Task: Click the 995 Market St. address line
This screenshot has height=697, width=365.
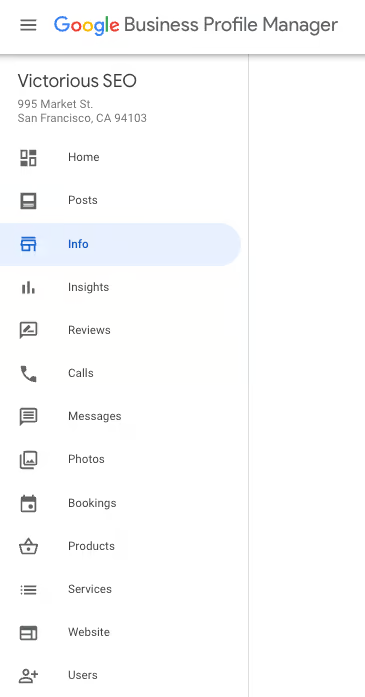Action: (x=55, y=104)
